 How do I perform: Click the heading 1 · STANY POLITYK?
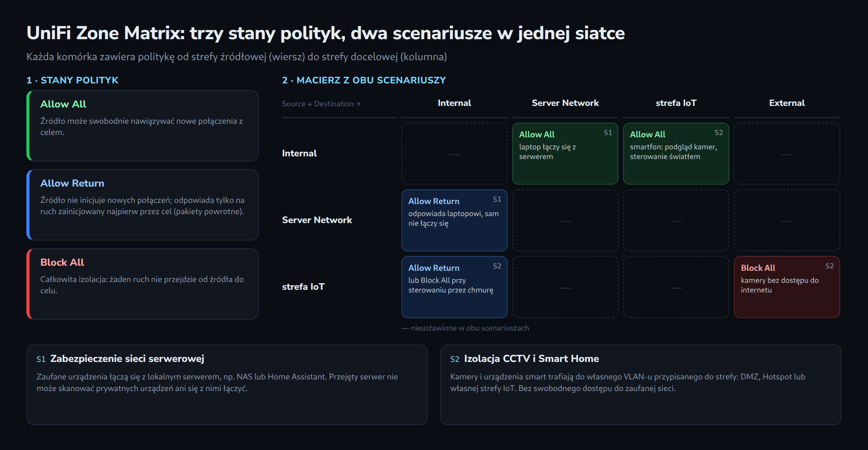click(72, 80)
